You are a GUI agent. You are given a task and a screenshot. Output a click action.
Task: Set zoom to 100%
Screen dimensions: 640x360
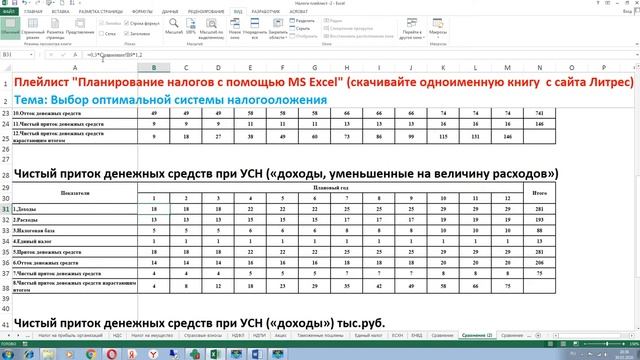click(x=191, y=27)
